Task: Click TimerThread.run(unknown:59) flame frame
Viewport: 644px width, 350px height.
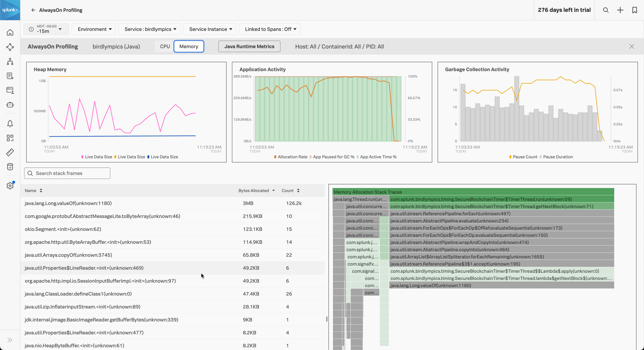Action: 501,199
